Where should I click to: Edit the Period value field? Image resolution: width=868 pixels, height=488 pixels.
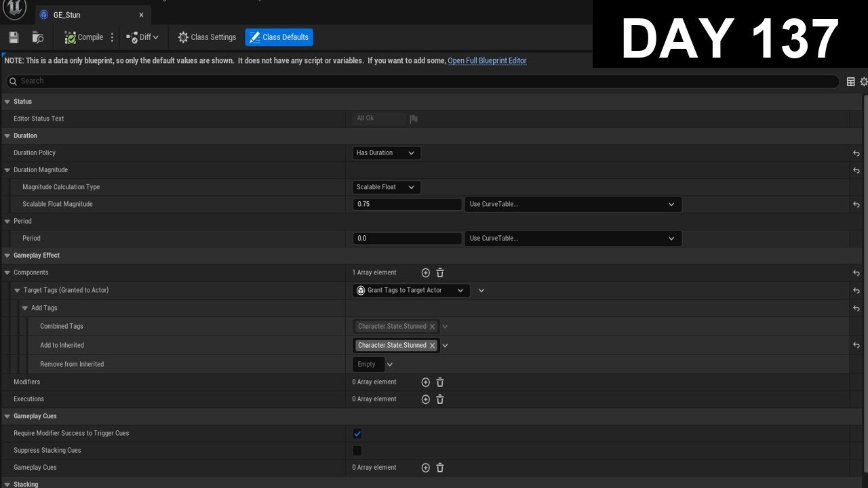pyautogui.click(x=407, y=239)
